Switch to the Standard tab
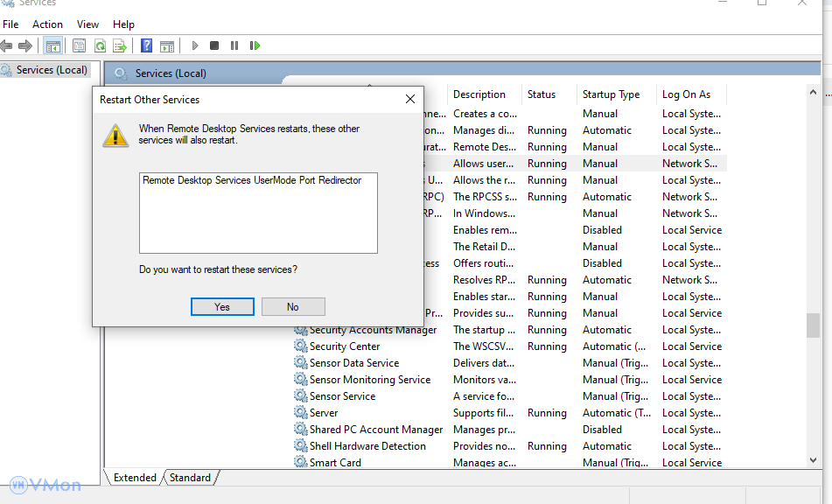Screen dimensions: 832x504 pos(190,478)
